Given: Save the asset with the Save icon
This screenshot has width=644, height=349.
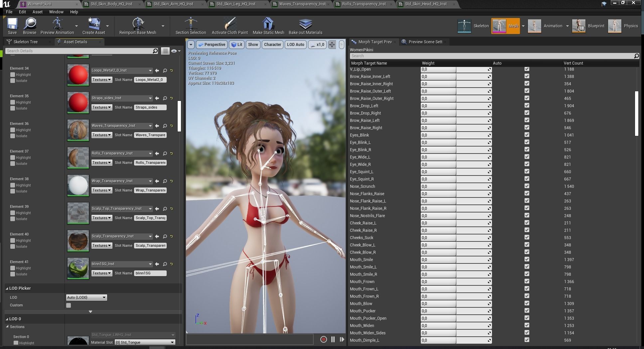Looking at the screenshot, I should point(12,26).
